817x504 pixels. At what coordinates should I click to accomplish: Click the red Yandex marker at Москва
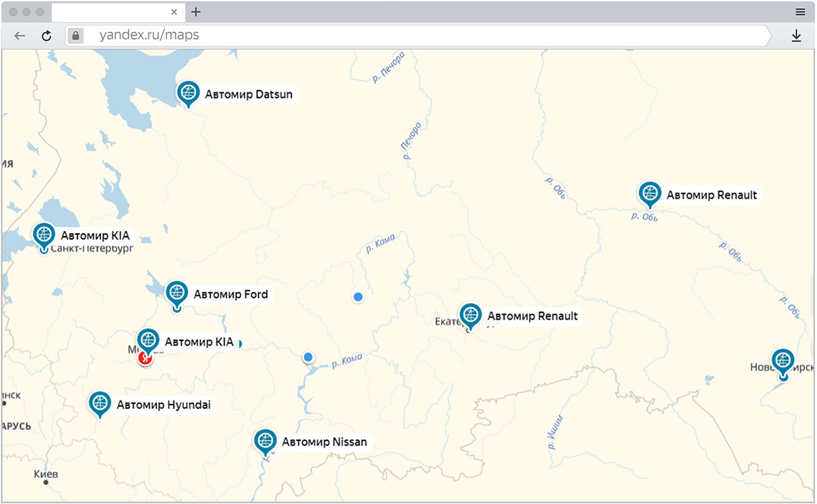[x=144, y=358]
